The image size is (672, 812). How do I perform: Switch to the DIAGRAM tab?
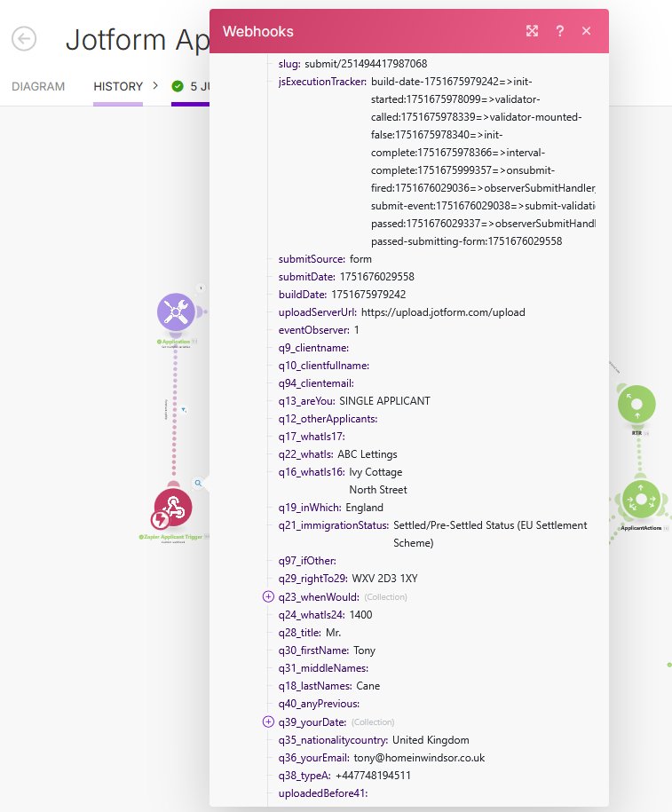[x=38, y=86]
